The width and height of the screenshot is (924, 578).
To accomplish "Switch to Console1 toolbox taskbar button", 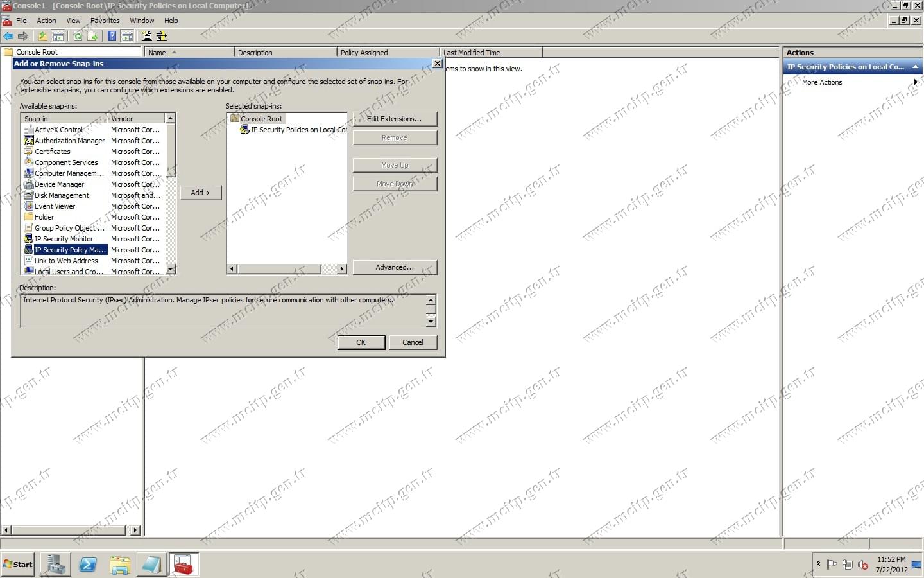I will (184, 565).
